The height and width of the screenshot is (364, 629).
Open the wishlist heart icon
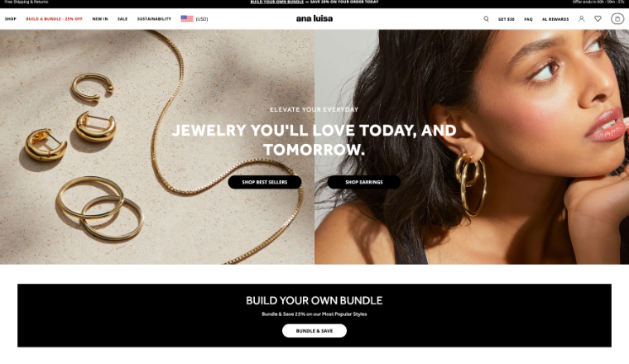pyautogui.click(x=598, y=19)
